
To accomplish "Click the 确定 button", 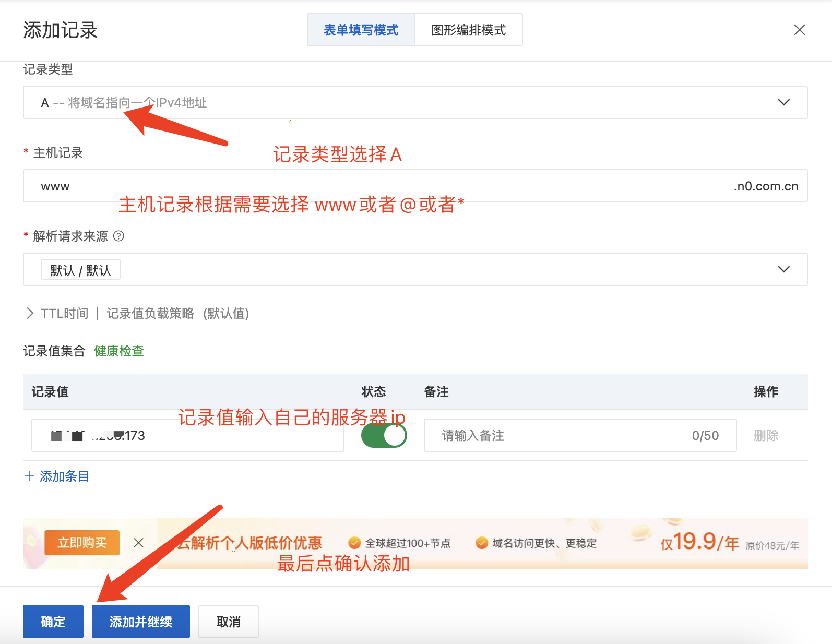I will 53,622.
